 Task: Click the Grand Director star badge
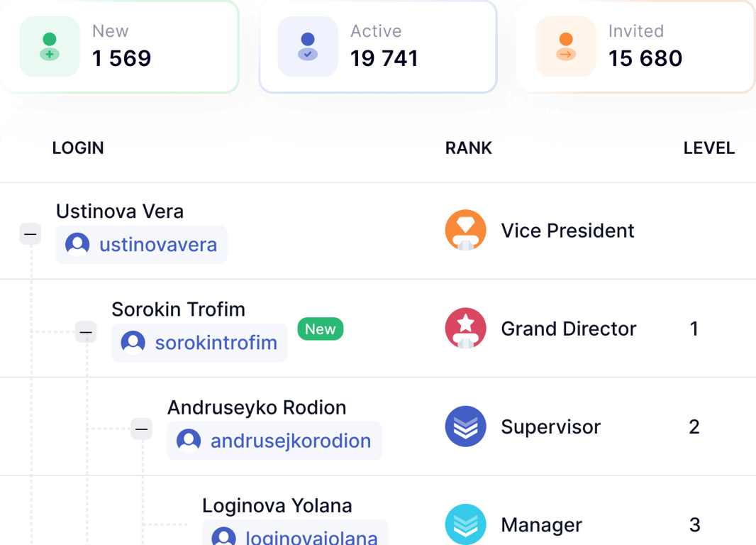coord(466,329)
